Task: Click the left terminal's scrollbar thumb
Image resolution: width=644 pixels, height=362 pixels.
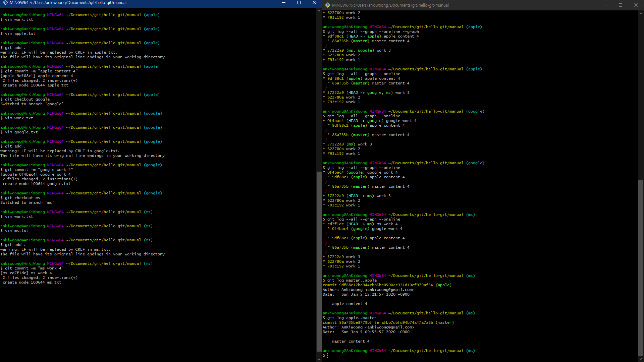Action: [319, 261]
